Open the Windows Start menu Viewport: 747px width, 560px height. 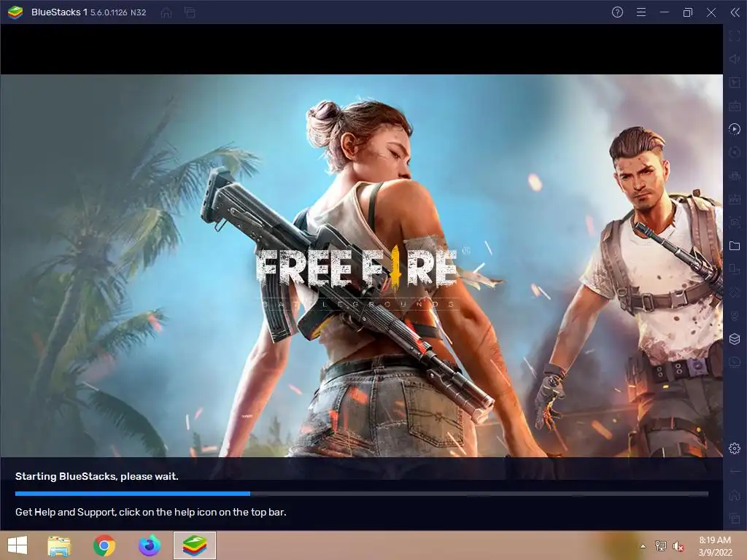pos(18,545)
